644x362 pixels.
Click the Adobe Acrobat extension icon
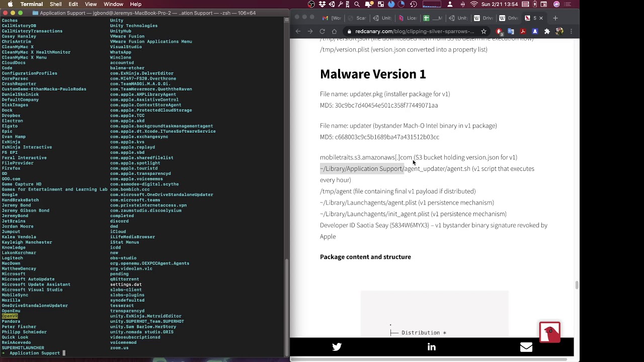click(x=523, y=31)
